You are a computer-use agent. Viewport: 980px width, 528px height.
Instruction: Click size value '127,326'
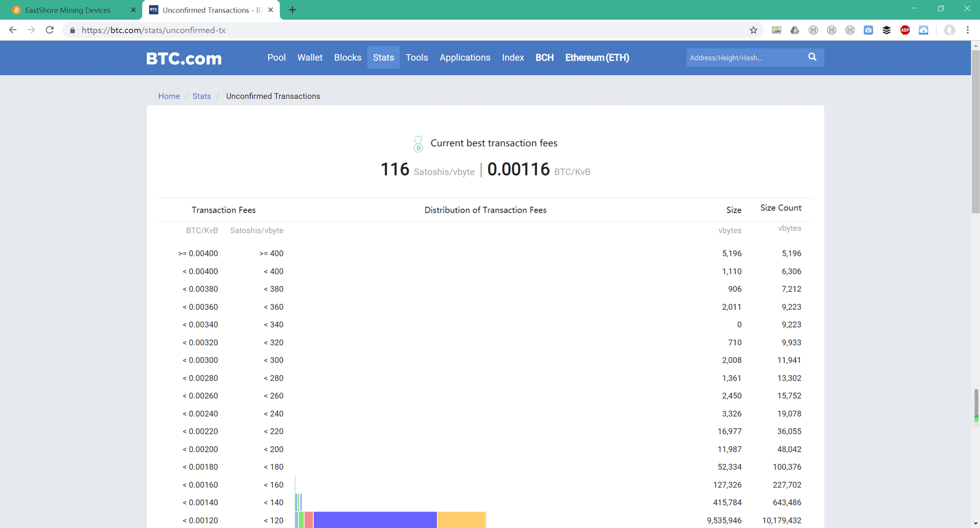click(x=727, y=485)
